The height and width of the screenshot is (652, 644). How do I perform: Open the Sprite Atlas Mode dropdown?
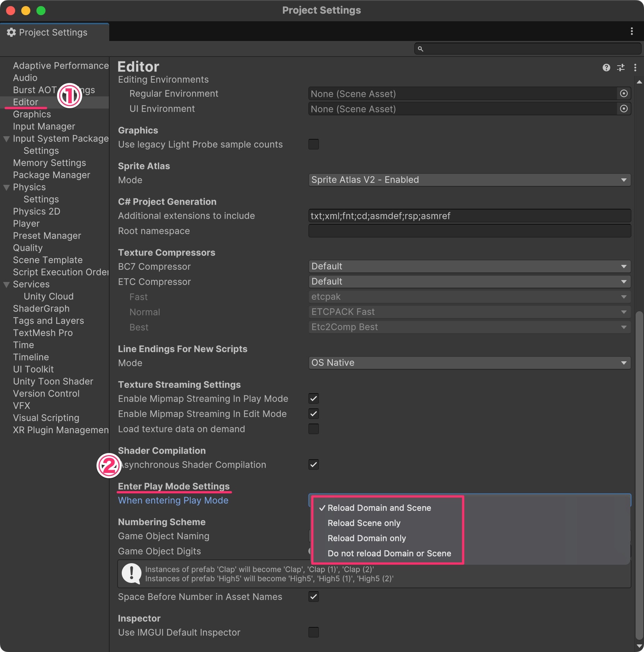470,180
